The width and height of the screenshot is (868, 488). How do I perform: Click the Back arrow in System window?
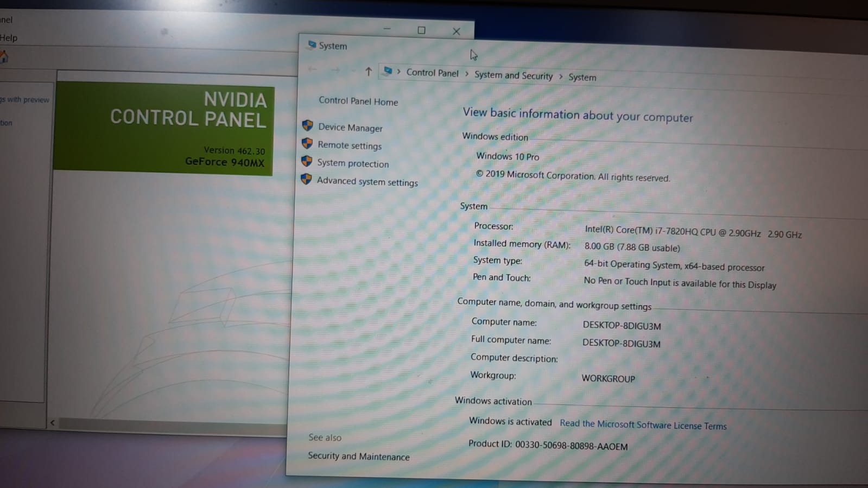(313, 69)
